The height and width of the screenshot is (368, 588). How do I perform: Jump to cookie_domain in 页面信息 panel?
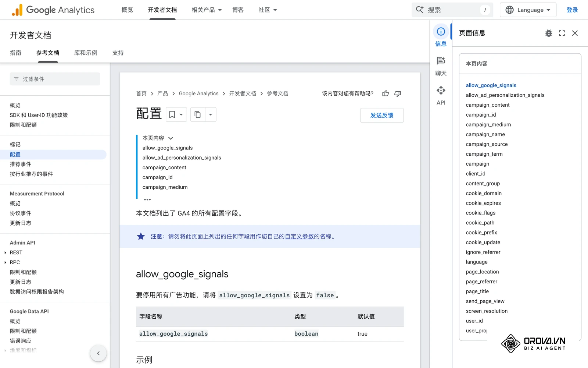pos(484,193)
